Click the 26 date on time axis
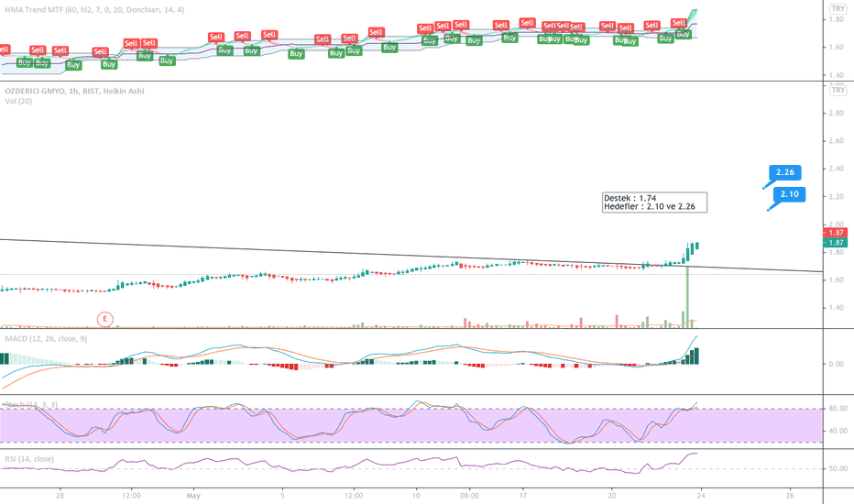Viewport: 854px width, 504px height. [x=790, y=496]
